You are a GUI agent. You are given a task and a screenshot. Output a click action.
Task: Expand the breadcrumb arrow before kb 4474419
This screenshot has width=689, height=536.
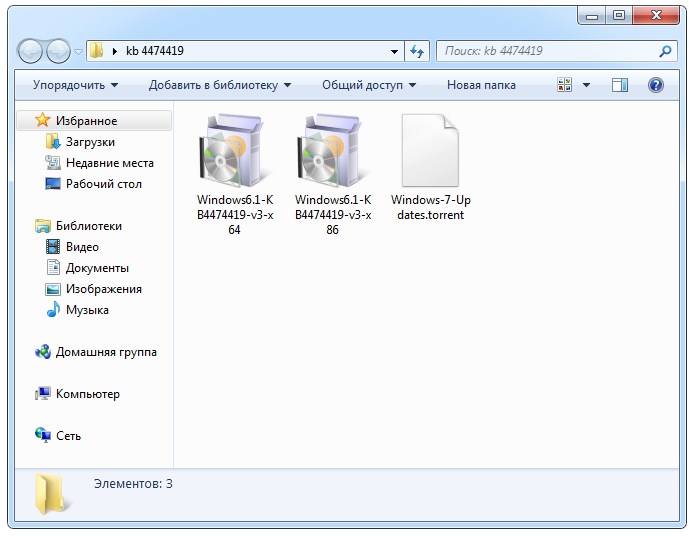click(115, 51)
